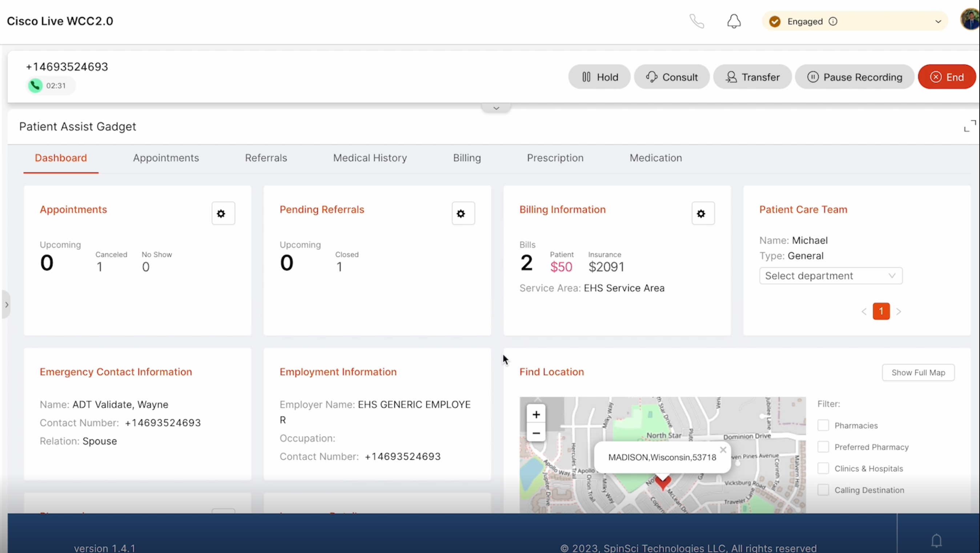
Task: Switch to the Dashboard tab
Action: [61, 158]
